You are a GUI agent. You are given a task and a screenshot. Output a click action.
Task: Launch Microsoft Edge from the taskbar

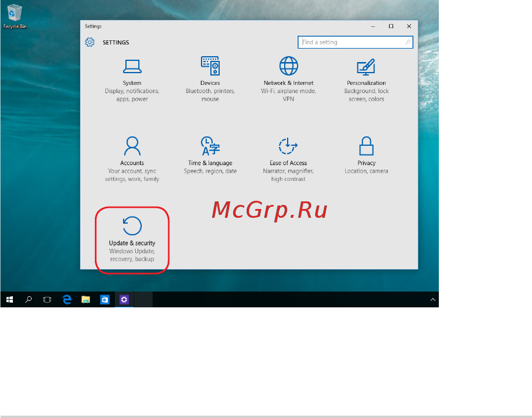click(x=67, y=299)
